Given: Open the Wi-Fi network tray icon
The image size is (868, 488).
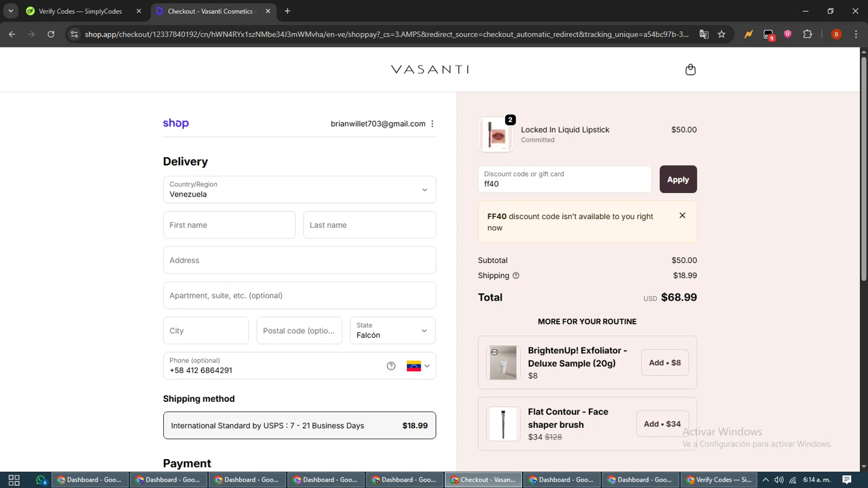Looking at the screenshot, I should 793,480.
